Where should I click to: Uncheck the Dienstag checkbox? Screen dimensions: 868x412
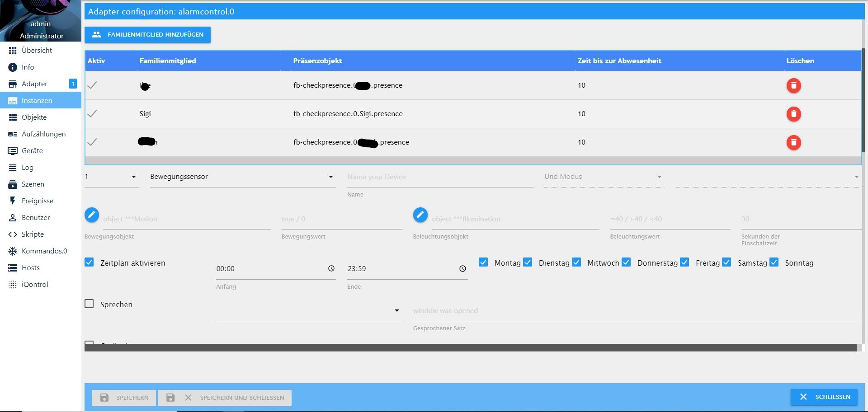(528, 262)
